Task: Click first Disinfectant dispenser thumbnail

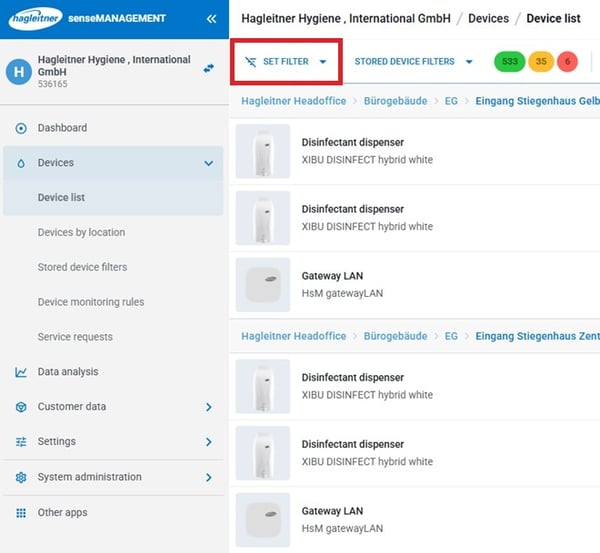Action: 262,151
